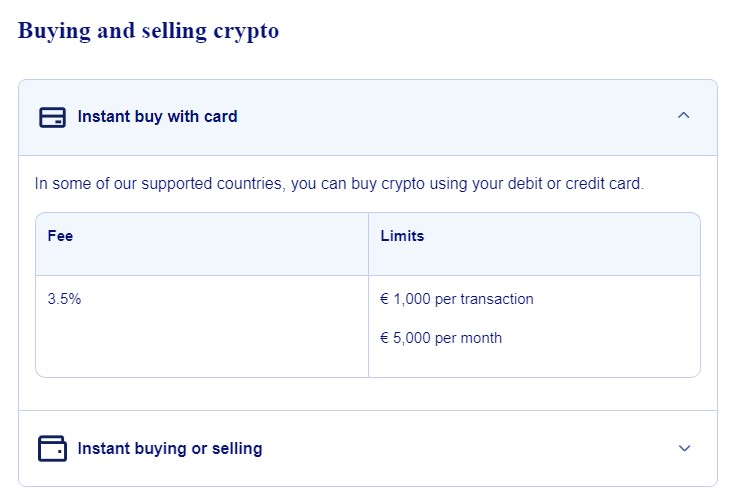Click the "Instant buying or selling" title
Image resolution: width=737 pixels, height=499 pixels.
coord(170,448)
